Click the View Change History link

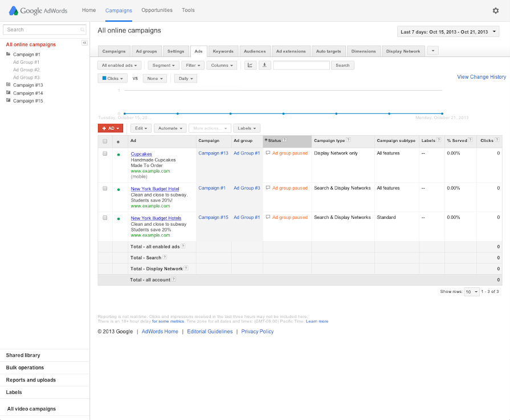coord(482,77)
